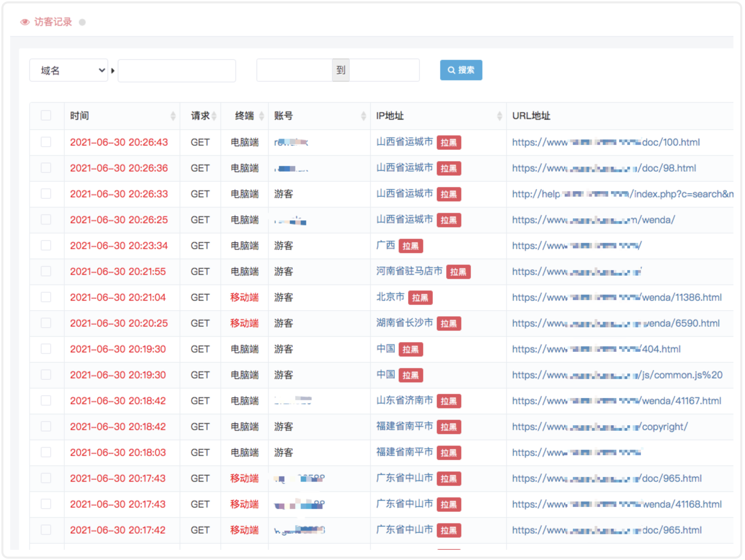Open the 福建省南平市 link at 20:18:42
Image resolution: width=745 pixels, height=560 pixels.
click(x=404, y=426)
